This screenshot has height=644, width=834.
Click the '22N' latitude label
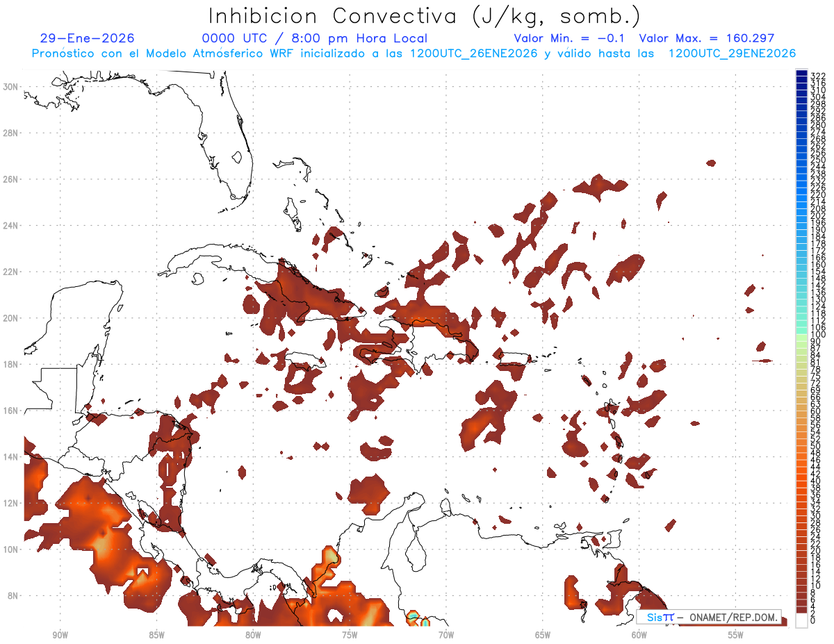pyautogui.click(x=10, y=272)
